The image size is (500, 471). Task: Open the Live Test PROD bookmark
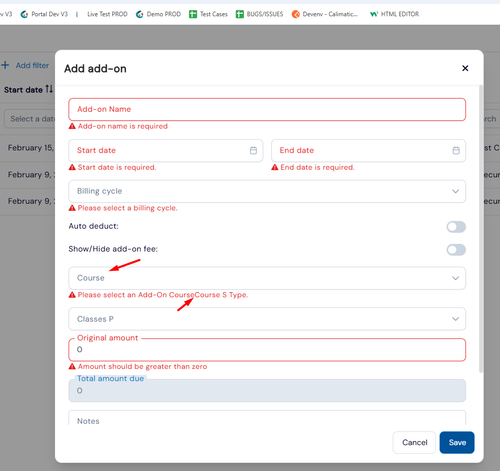[107, 14]
